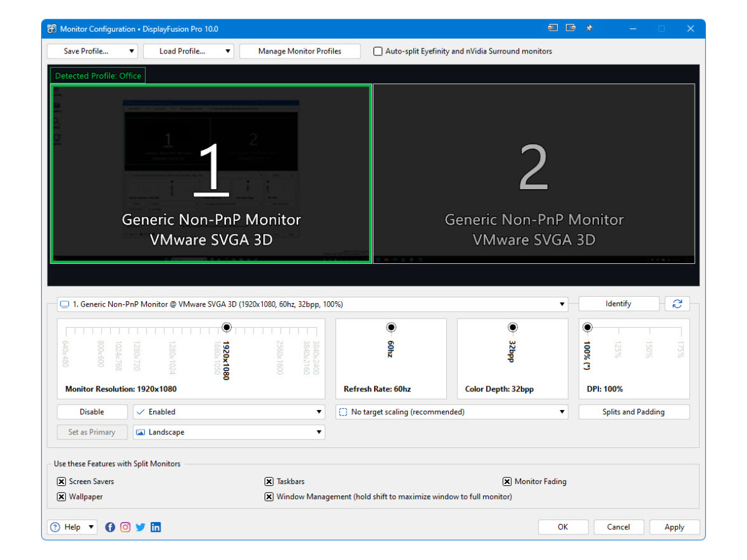Screen dimensions: 747x560
Task: Uncheck the Taskbars checkbox
Action: (269, 482)
